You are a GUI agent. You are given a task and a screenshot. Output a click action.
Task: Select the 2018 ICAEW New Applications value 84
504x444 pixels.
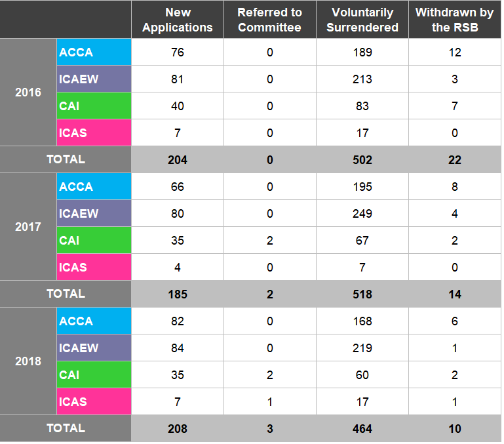tap(178, 348)
